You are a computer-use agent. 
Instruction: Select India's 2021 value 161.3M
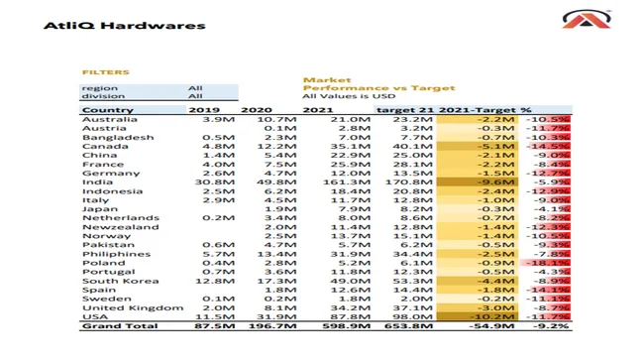[347, 182]
